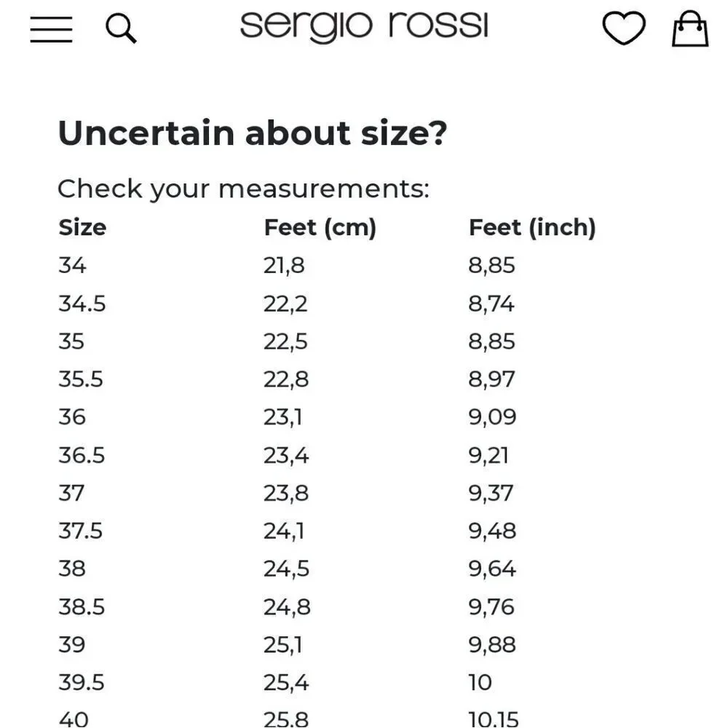
Task: Select the 9,88 inch measurement value
Action: point(492,645)
